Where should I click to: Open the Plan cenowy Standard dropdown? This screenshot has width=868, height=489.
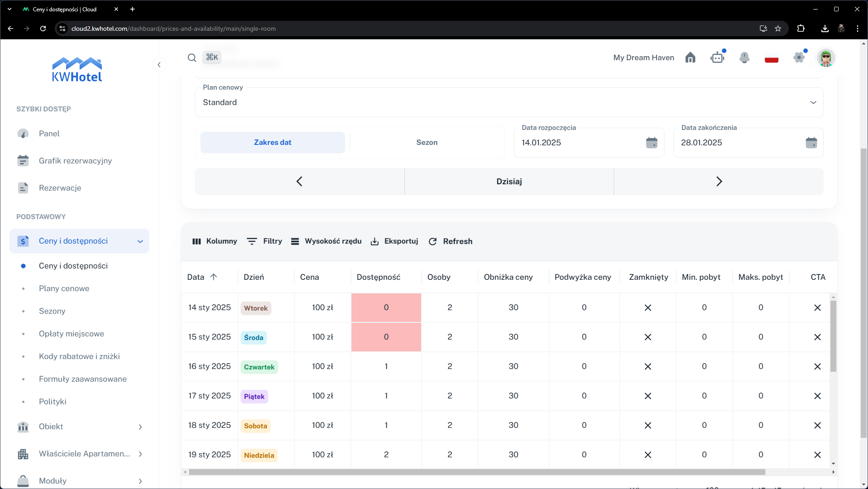pos(509,102)
